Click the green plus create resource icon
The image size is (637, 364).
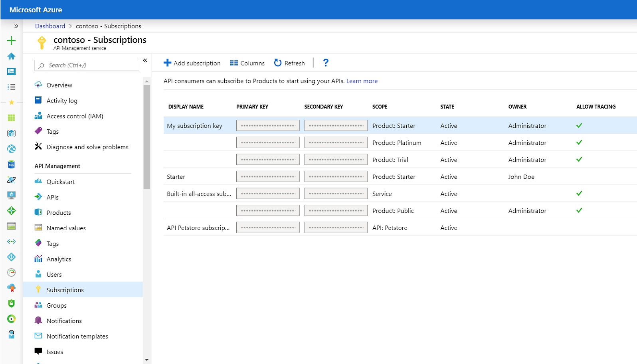click(x=11, y=40)
